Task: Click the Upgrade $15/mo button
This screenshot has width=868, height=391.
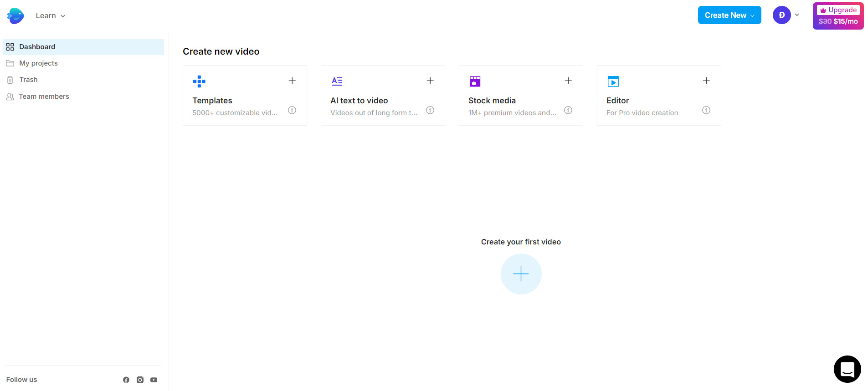Action: click(x=838, y=16)
